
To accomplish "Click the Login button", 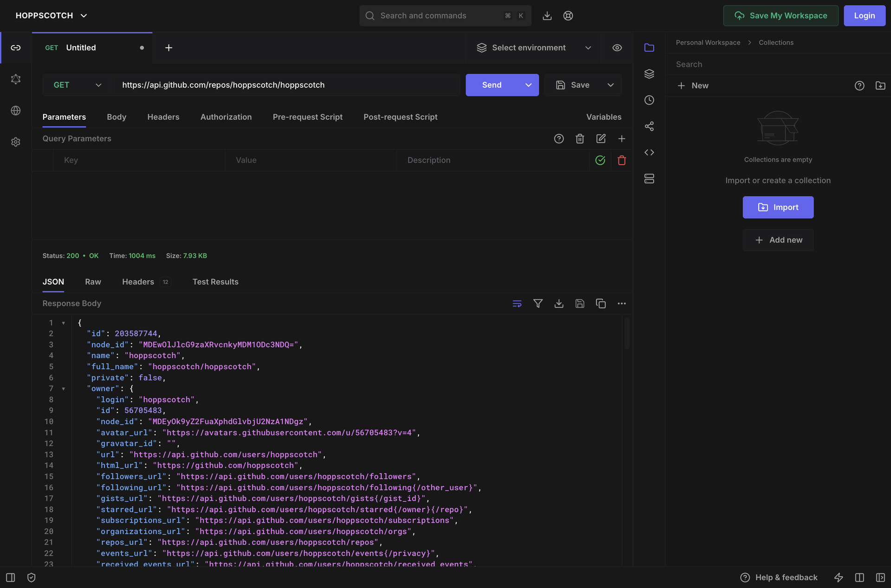I will click(865, 16).
